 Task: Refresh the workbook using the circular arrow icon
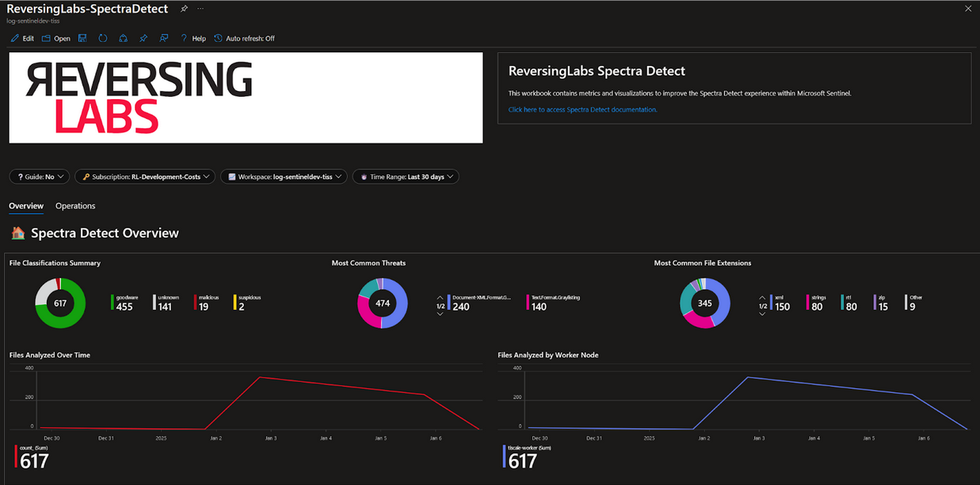click(103, 38)
